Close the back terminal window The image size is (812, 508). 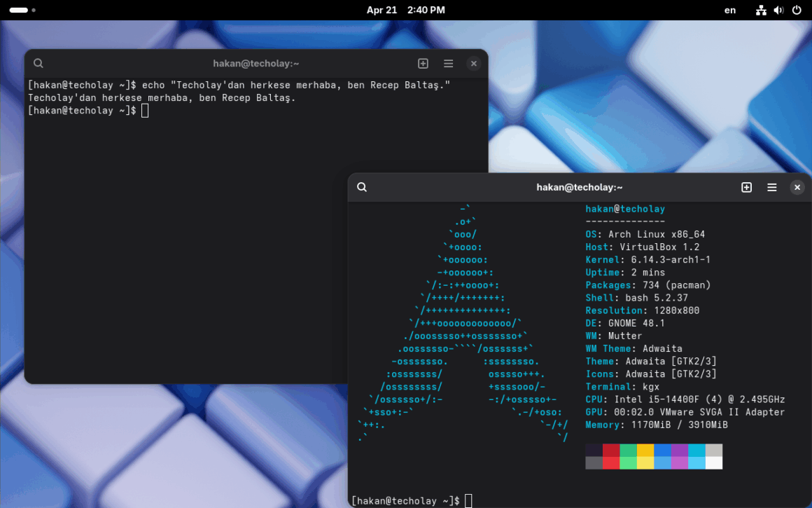coord(473,63)
